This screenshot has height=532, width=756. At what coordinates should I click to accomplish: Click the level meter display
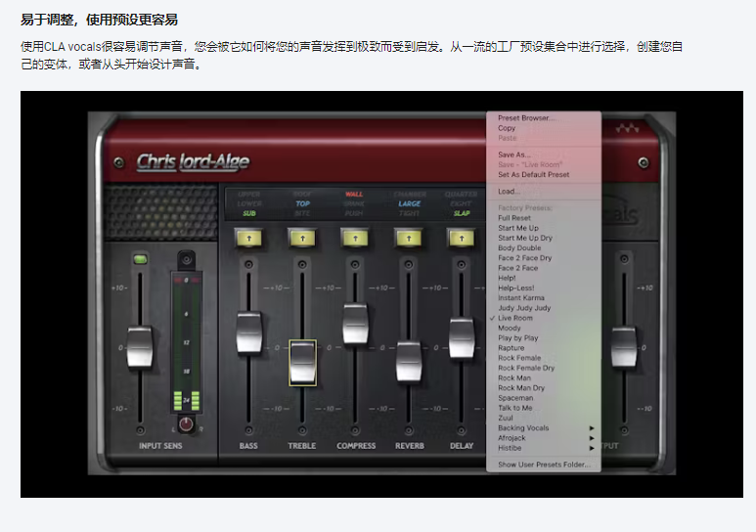pos(186,342)
